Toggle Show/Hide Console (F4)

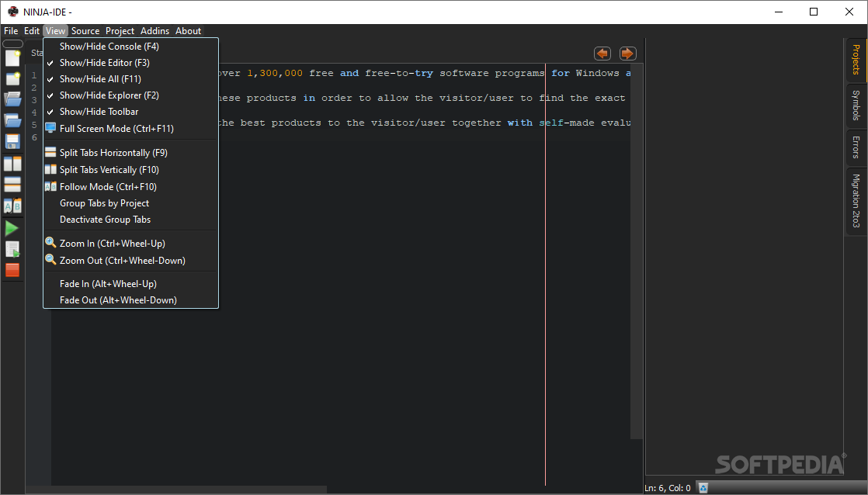(130, 47)
